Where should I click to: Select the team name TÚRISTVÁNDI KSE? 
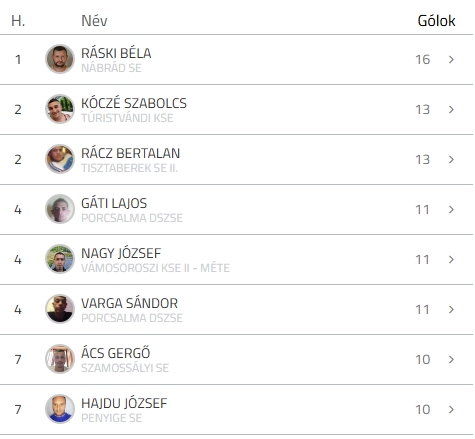click(x=127, y=118)
